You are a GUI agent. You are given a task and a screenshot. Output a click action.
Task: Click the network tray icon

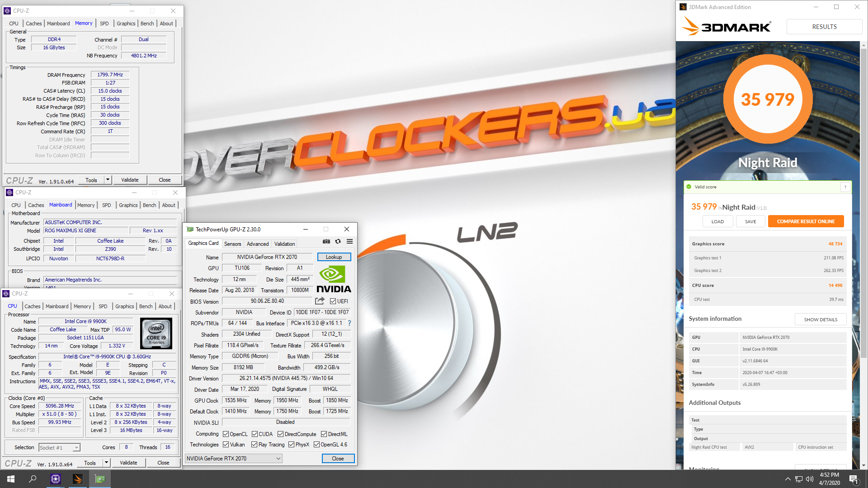(799, 479)
